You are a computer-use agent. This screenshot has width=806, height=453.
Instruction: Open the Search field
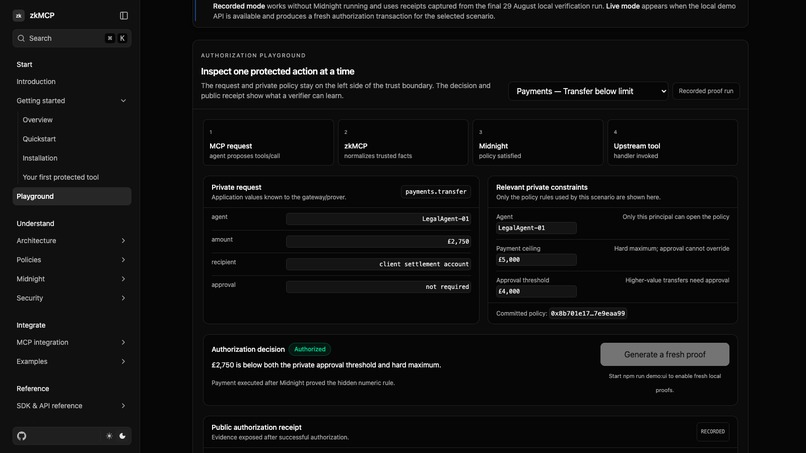pos(72,38)
